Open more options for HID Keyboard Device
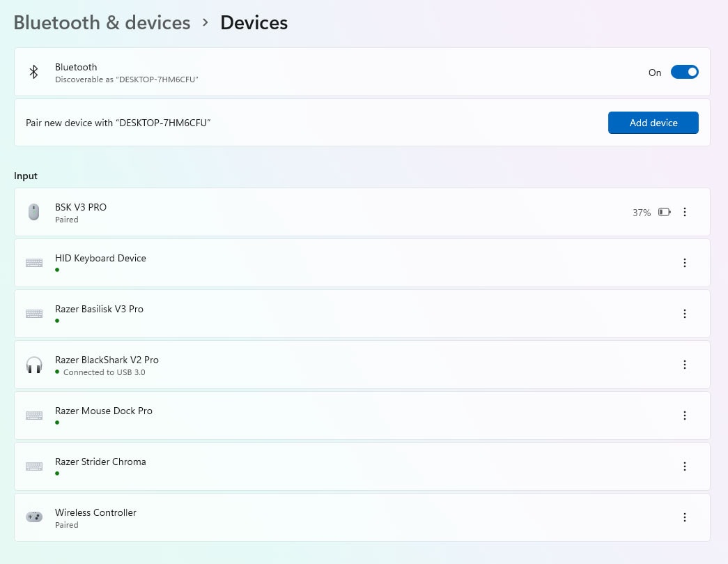This screenshot has width=728, height=564. click(x=684, y=263)
